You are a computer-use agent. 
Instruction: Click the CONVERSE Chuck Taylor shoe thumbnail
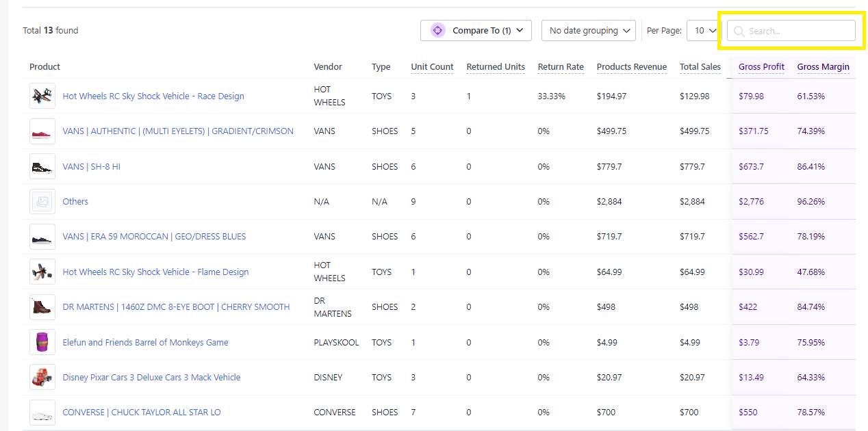click(42, 413)
